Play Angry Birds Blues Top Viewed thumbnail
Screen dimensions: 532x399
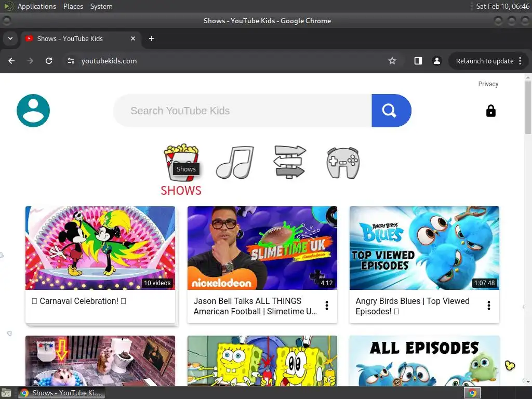(x=424, y=248)
